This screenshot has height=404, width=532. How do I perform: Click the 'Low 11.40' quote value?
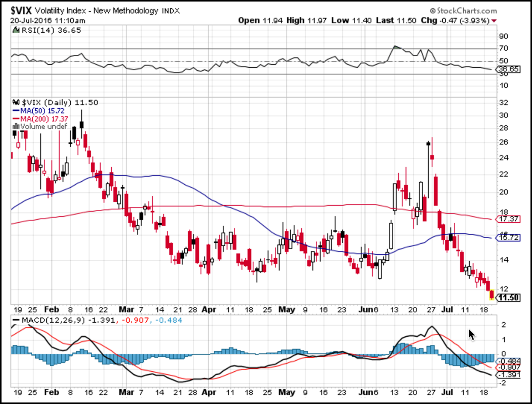pos(351,21)
